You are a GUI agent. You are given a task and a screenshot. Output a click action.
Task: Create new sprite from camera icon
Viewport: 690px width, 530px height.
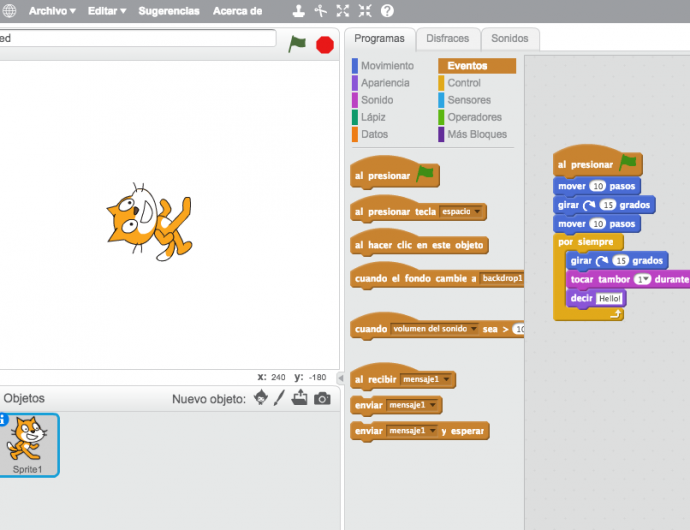point(322,398)
